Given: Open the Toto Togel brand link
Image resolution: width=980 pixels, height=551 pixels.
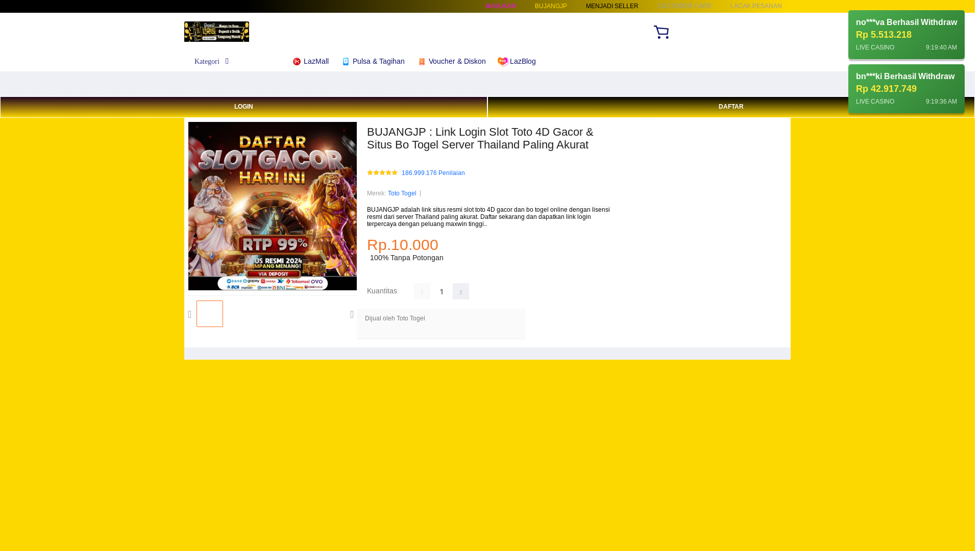Looking at the screenshot, I should pos(402,193).
